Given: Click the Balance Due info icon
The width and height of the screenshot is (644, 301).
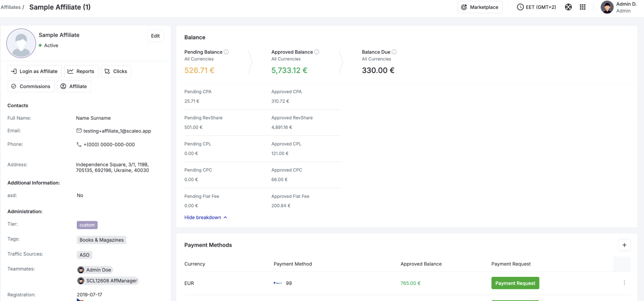Looking at the screenshot, I should coord(394,52).
